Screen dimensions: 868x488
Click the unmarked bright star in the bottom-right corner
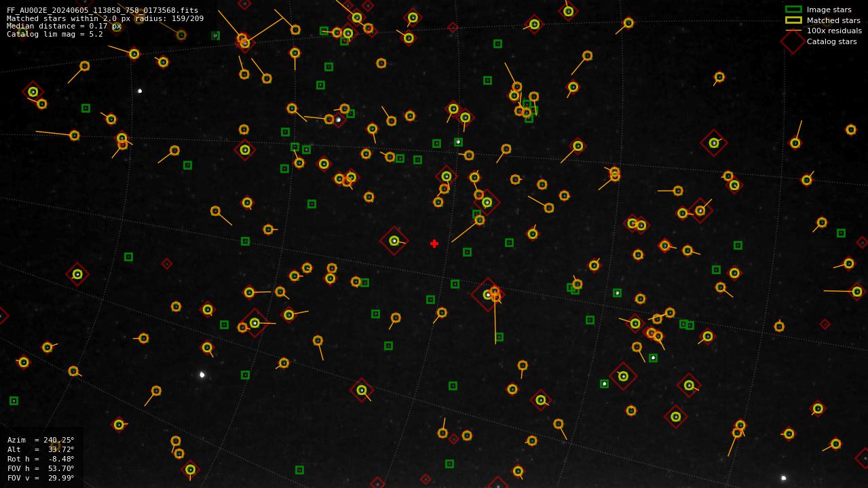[783, 478]
